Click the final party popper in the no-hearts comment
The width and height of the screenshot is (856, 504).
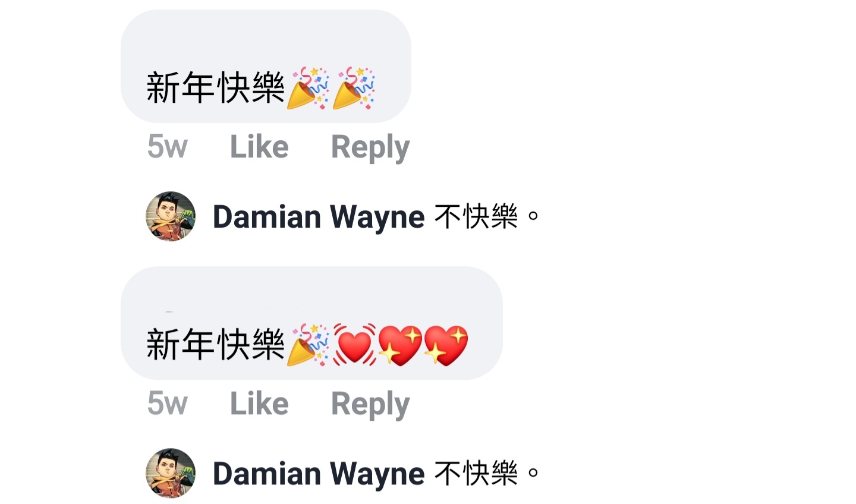coord(354,89)
